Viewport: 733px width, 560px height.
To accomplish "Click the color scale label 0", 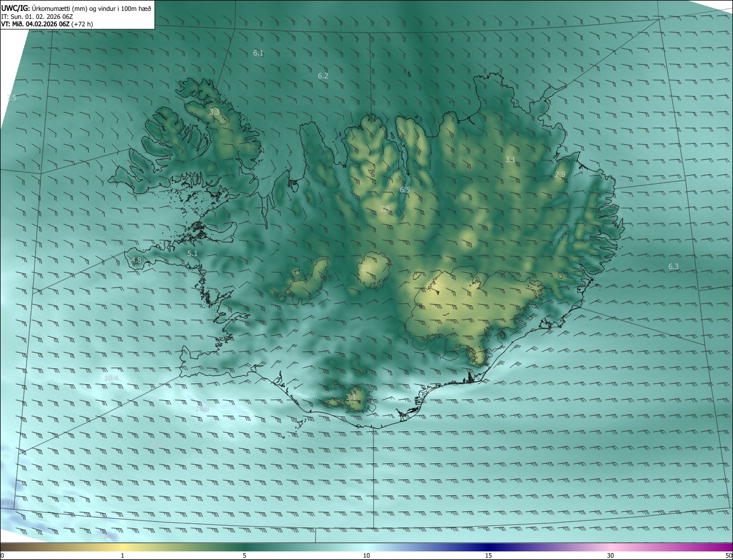I will 2,556.
